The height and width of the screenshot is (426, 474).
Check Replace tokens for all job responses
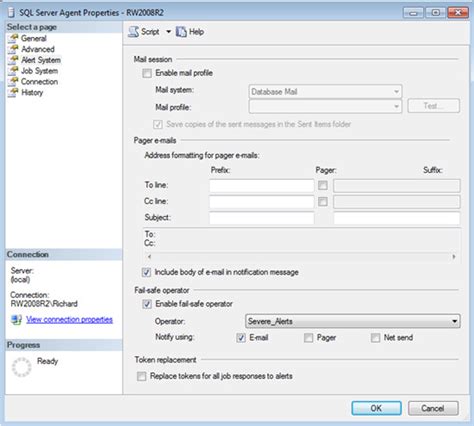point(142,376)
